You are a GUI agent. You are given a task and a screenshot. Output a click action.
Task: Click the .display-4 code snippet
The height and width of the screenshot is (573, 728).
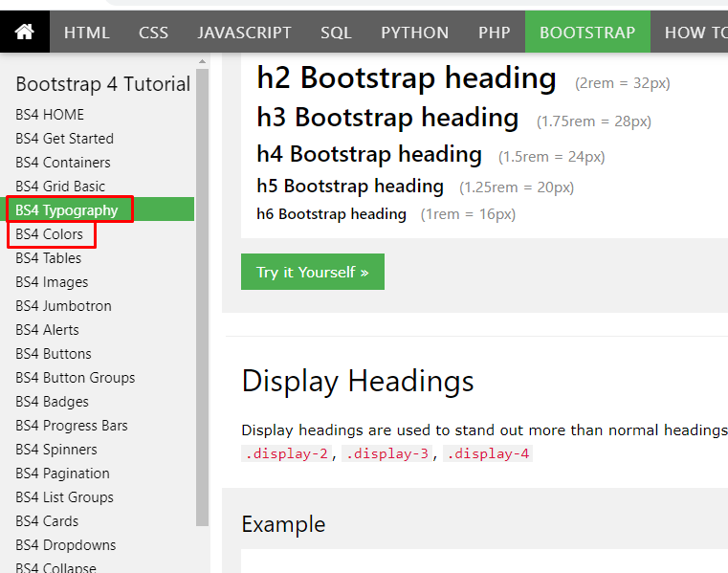(x=488, y=453)
